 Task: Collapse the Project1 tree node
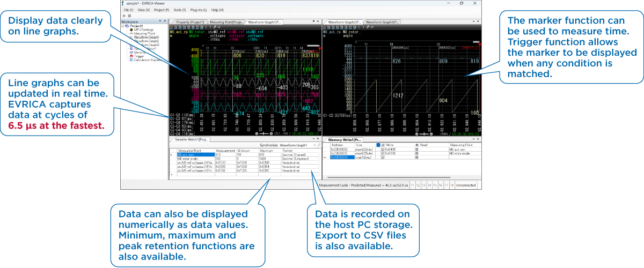(x=122, y=26)
